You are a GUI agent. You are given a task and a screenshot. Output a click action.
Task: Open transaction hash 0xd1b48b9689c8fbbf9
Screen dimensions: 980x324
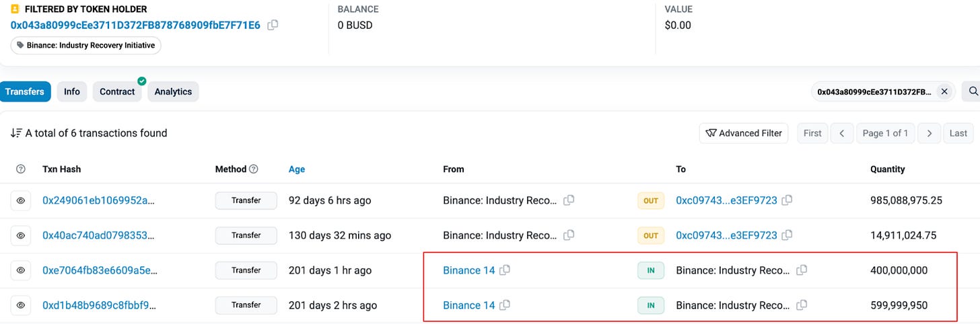point(99,305)
